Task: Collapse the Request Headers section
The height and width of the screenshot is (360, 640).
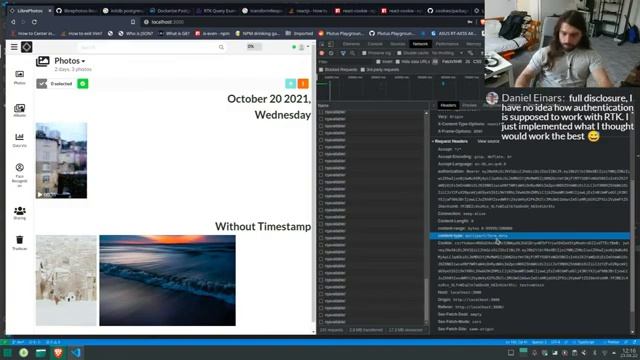Action: click(450, 141)
